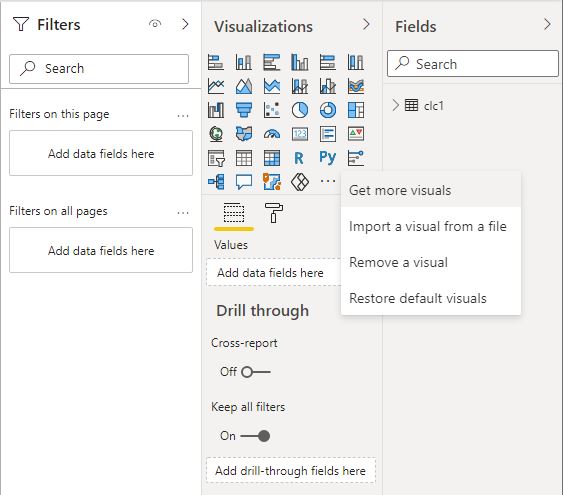
Task: Expand the clc1 table arrow
Action: coord(395,106)
